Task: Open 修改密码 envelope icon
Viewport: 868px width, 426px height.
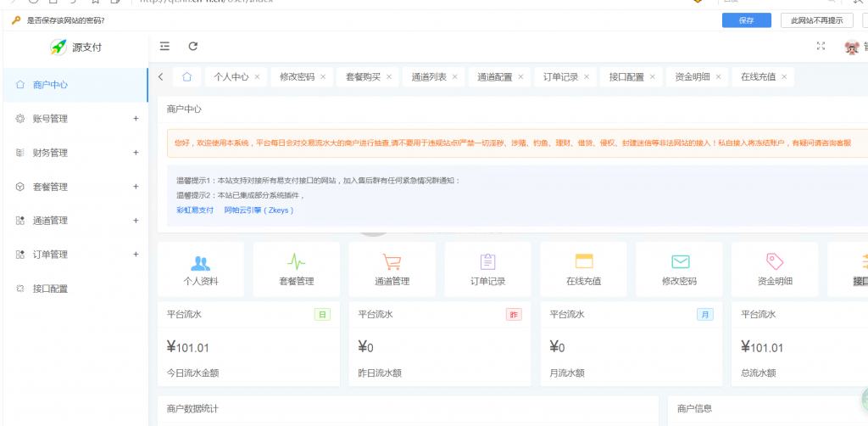Action: tap(679, 262)
